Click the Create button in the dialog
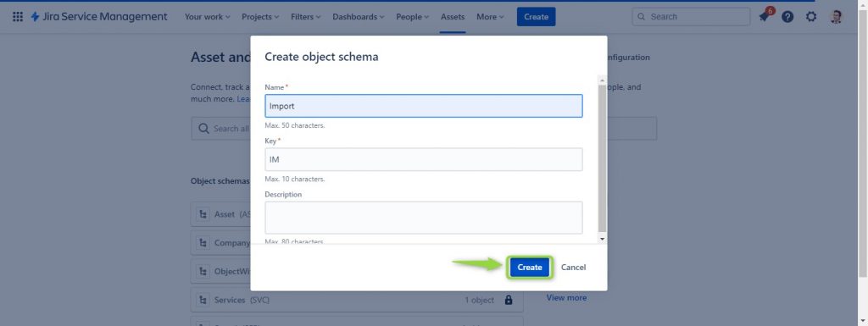The image size is (868, 326). click(530, 268)
